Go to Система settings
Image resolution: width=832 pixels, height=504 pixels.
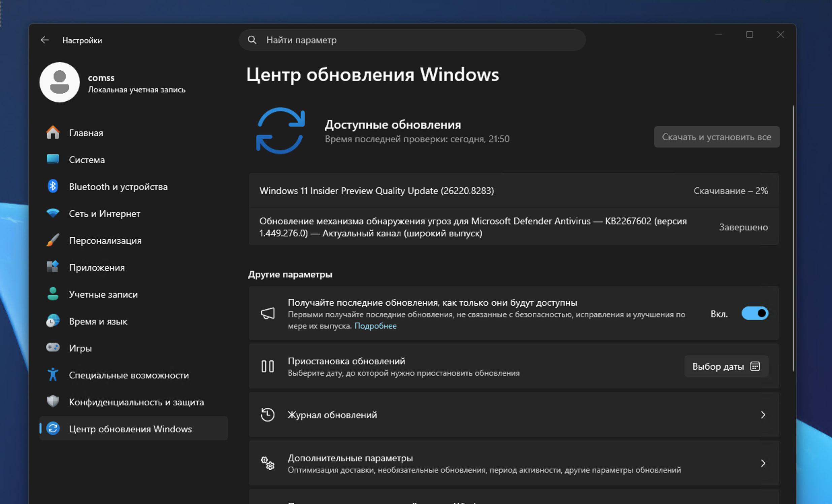tap(134, 159)
